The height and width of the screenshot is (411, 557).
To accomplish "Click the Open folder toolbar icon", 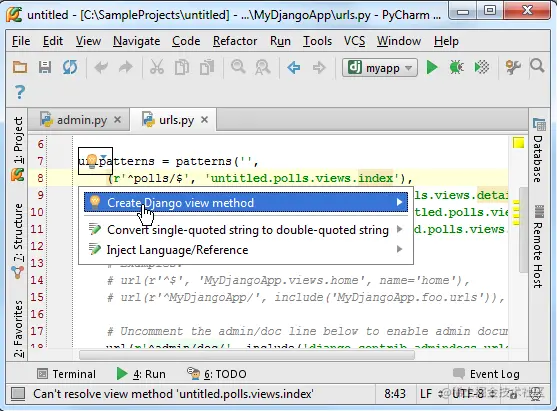I will pyautogui.click(x=20, y=67).
